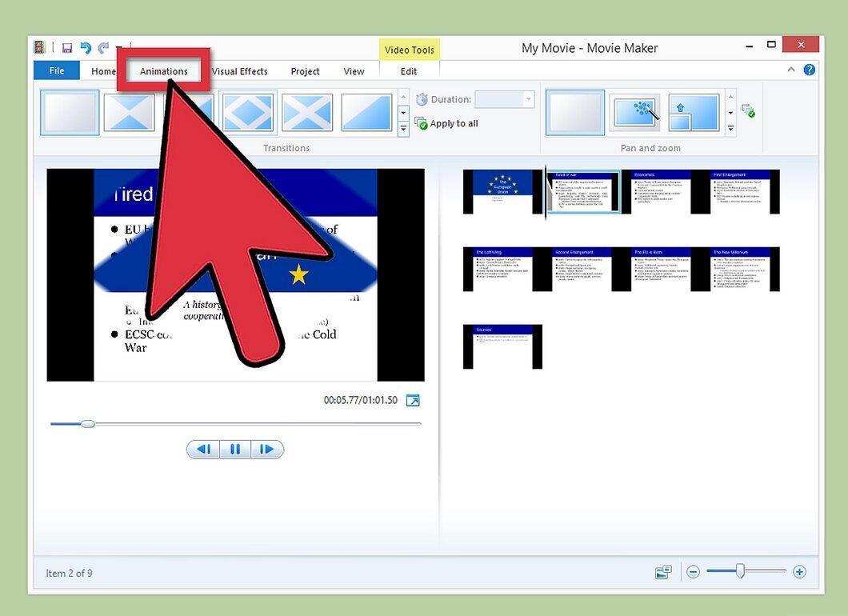Viewport: 848px width, 616px height.
Task: Click the Undo arrow icon
Action: point(86,48)
